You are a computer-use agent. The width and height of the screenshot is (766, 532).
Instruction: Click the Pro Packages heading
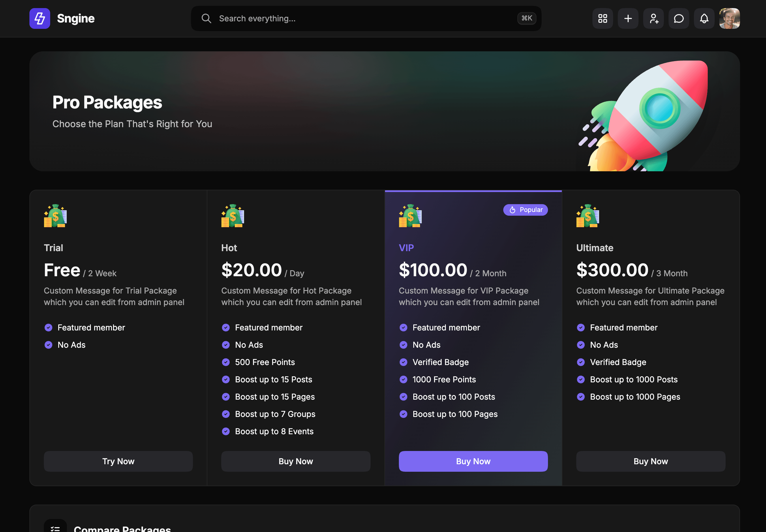[x=107, y=102]
